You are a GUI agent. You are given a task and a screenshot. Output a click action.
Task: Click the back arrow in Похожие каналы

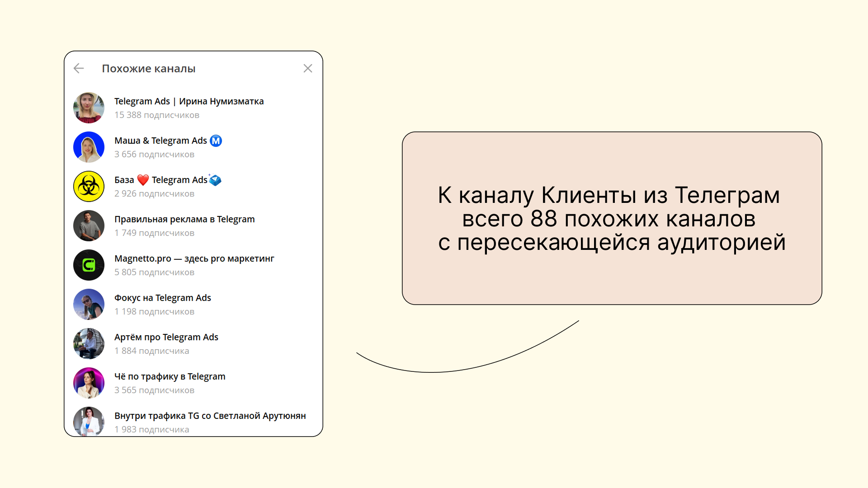[79, 68]
